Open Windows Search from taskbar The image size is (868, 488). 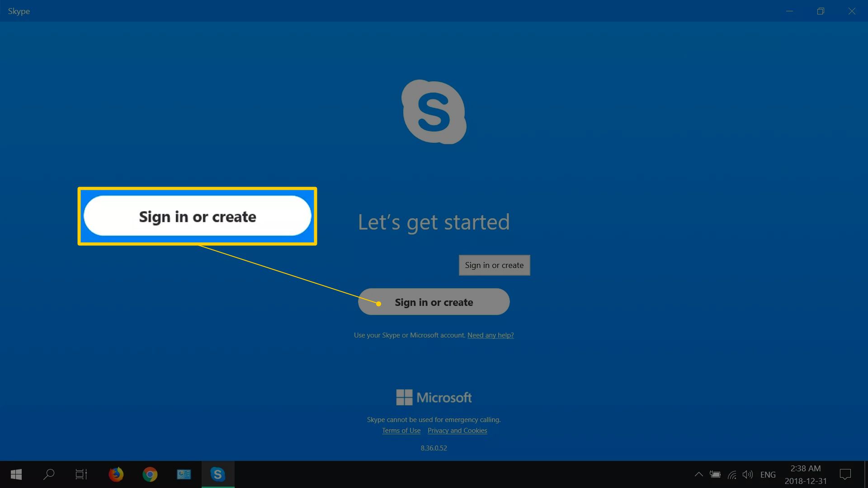click(50, 474)
